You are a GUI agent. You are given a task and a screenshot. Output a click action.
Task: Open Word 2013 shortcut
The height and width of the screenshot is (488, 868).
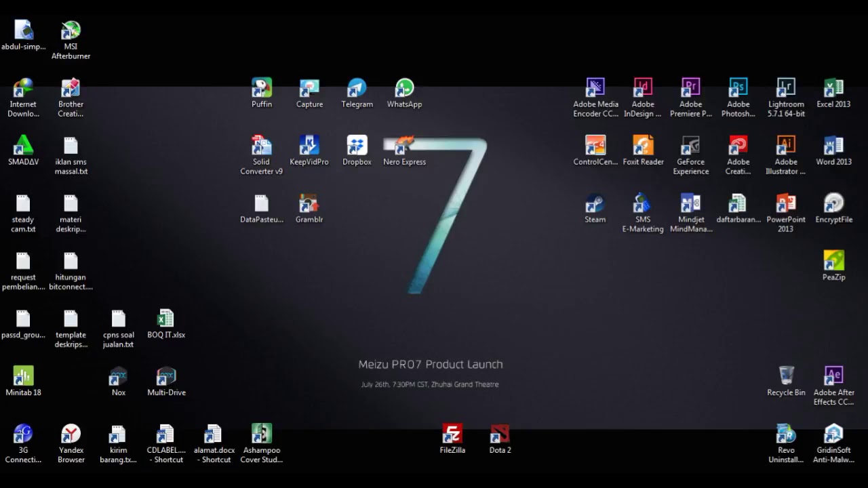coord(833,146)
